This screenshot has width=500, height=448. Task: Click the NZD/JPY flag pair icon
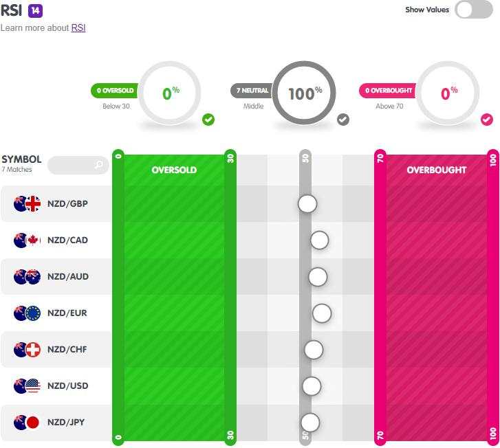point(26,423)
